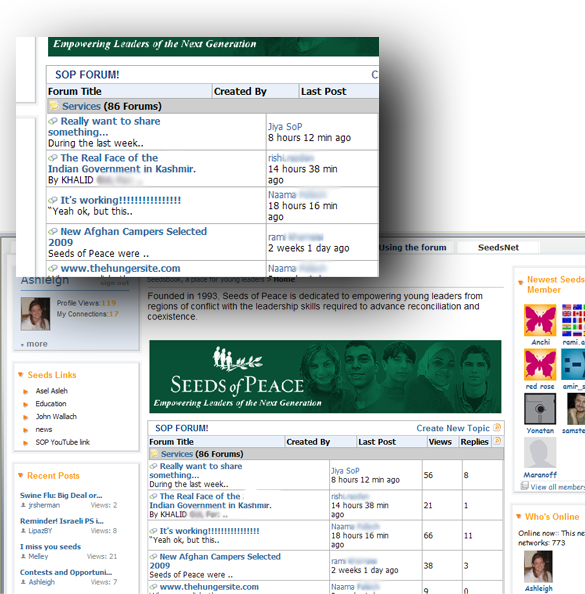The image size is (585, 594).
Task: Sort by the Views column header
Action: pyautogui.click(x=440, y=442)
